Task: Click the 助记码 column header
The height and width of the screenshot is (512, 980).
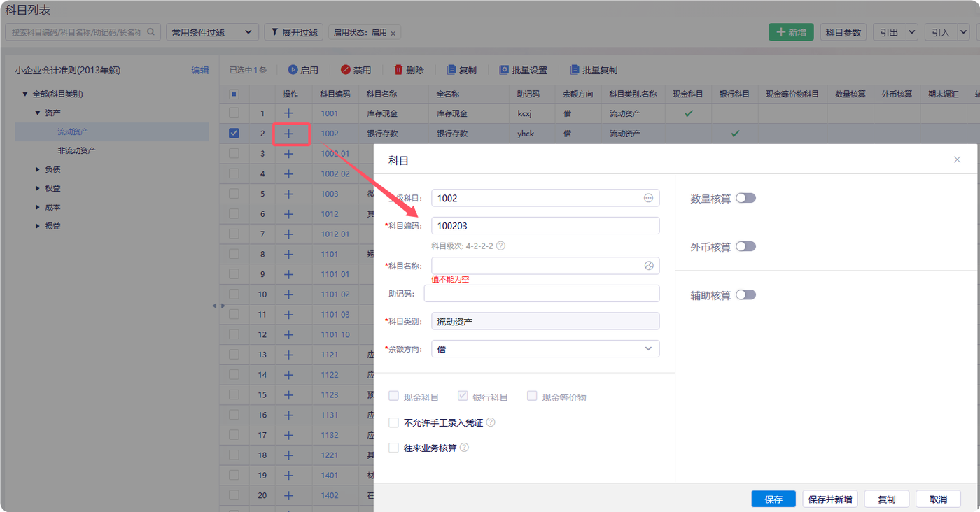Action: coord(529,94)
